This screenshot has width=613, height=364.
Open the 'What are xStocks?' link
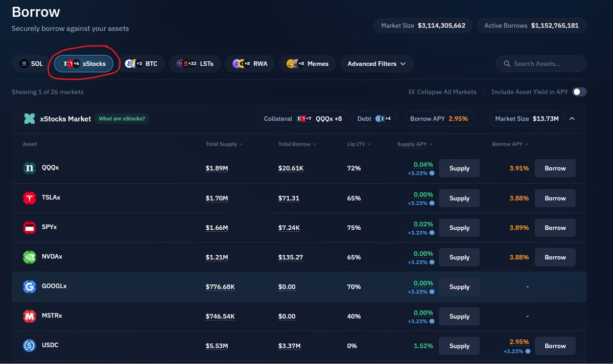[122, 118]
